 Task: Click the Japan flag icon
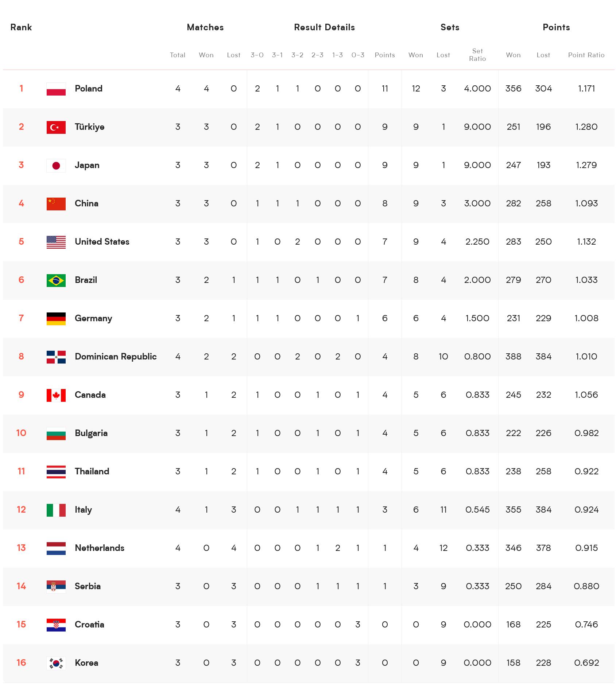(x=56, y=166)
